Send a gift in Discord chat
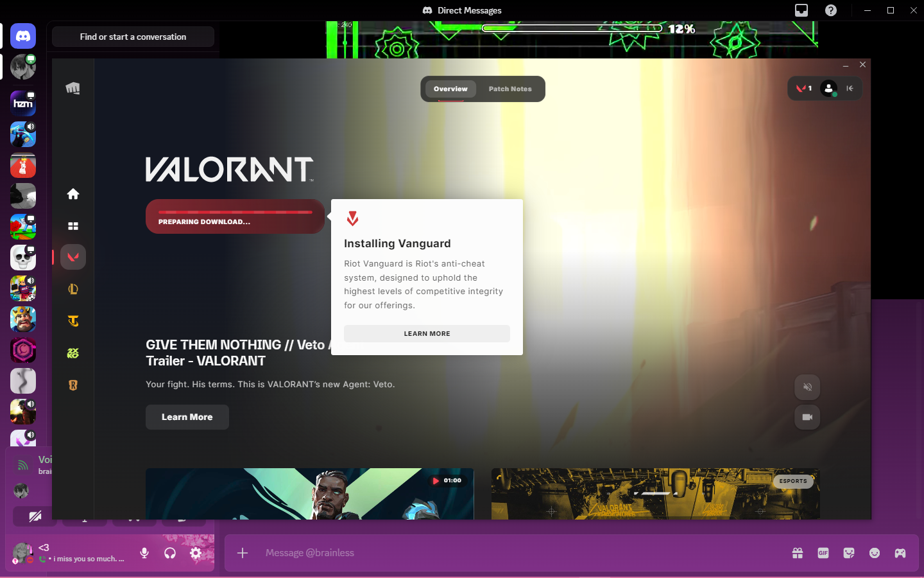924x578 pixels. 798,553
